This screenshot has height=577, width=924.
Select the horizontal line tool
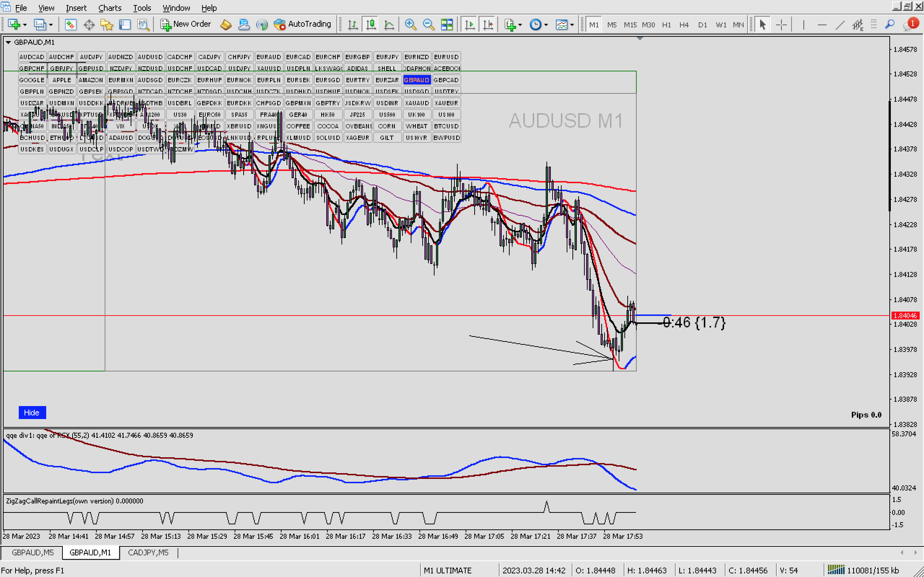coord(821,25)
